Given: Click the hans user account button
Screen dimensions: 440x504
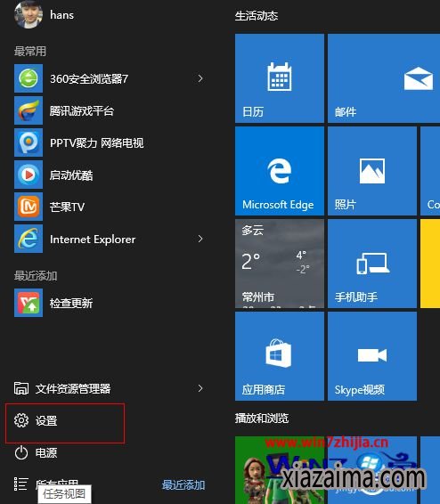Looking at the screenshot, I should pyautogui.click(x=44, y=14).
